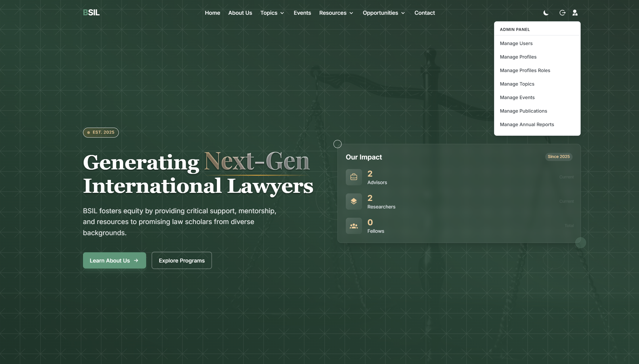Image resolution: width=639 pixels, height=364 pixels.
Task: Expand the Resources dropdown menu
Action: tap(336, 13)
